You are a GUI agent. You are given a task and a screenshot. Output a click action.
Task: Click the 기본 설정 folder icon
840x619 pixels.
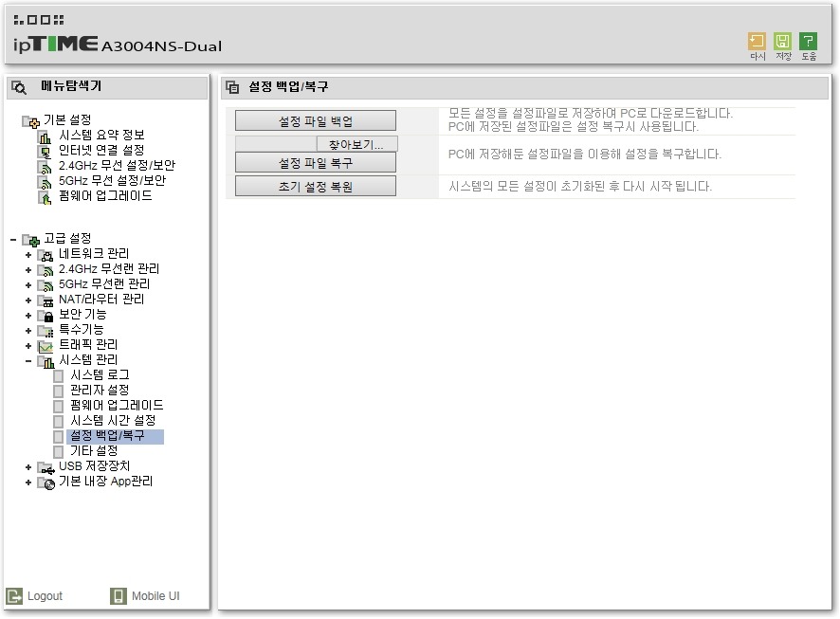(x=30, y=121)
